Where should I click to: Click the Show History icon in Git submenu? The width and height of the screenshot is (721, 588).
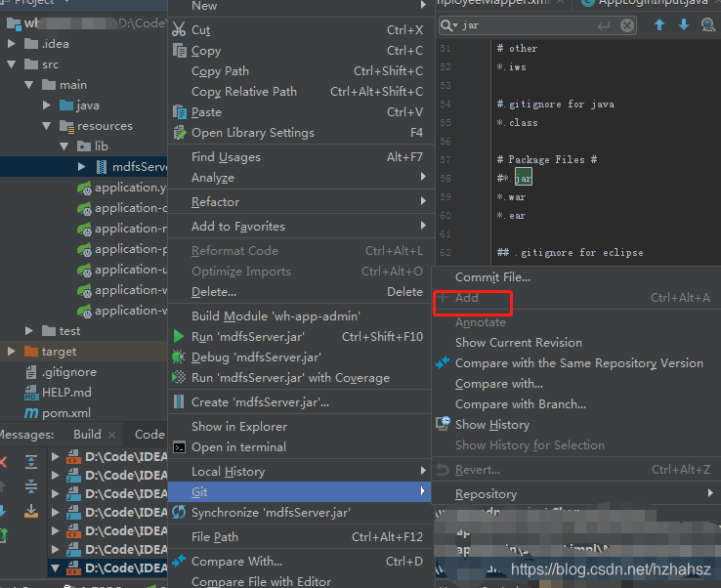point(443,424)
